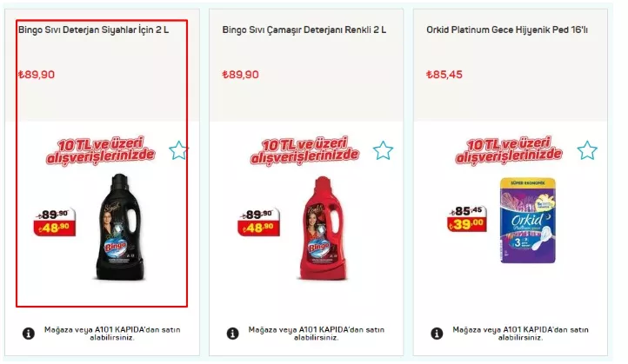The height and width of the screenshot is (364, 628).
Task: Click '10 TL ve üzeri' banner on Orkid card
Action: click(x=509, y=151)
